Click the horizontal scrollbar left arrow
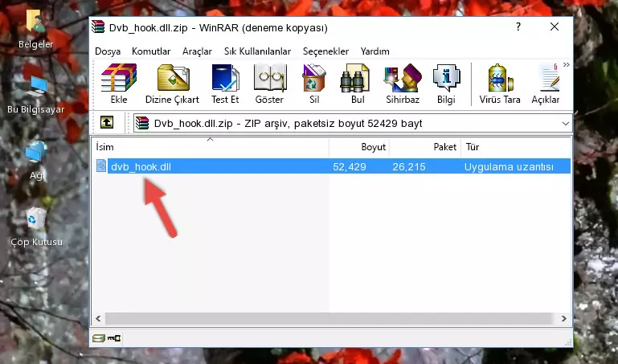 (x=99, y=318)
